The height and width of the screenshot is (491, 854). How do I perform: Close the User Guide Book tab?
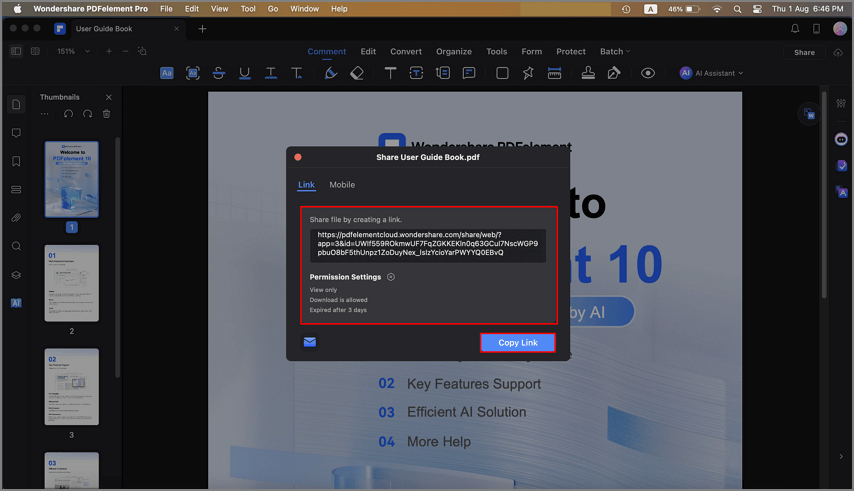tap(176, 28)
